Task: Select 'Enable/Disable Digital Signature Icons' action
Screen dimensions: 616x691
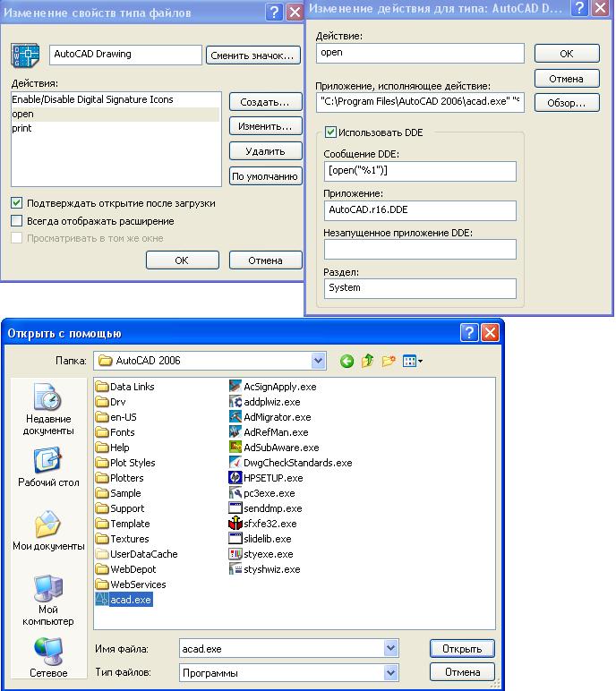Action: tap(115, 99)
